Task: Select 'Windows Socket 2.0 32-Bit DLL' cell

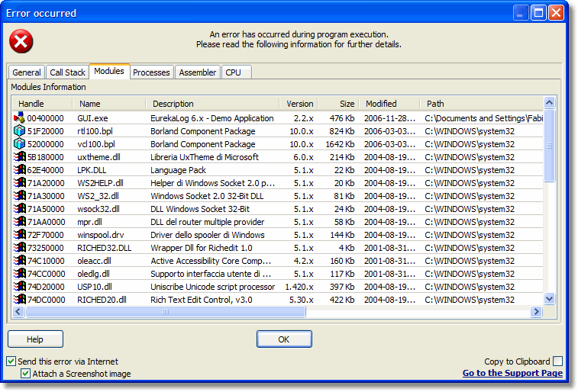Action: coord(207,196)
